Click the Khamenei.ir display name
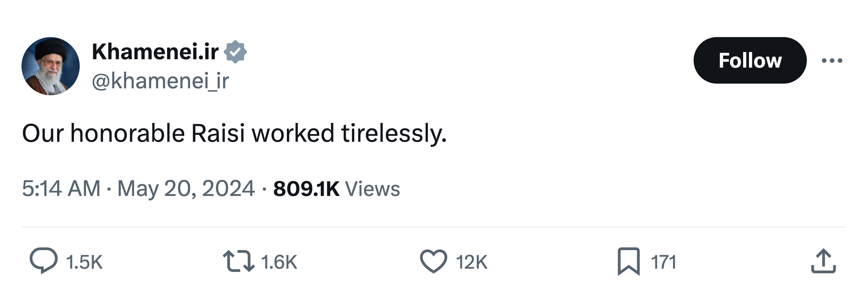Screen dimensions: 868x293 tap(155, 52)
